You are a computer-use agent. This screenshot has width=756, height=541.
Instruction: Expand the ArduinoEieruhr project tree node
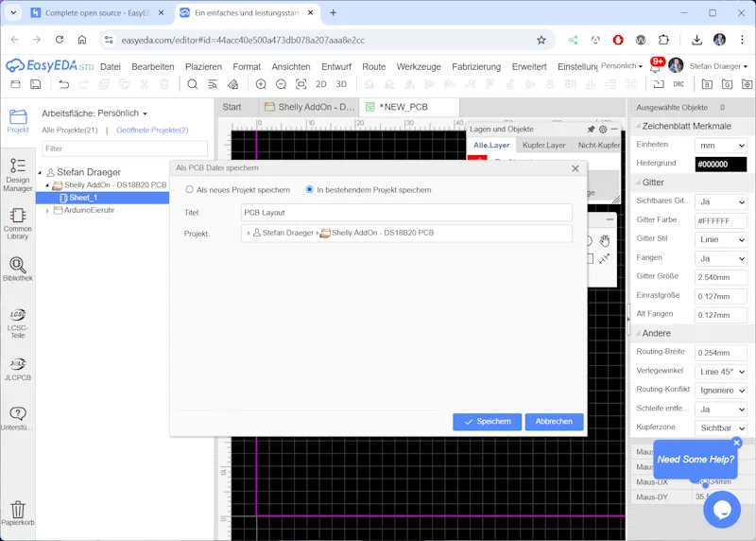47,211
